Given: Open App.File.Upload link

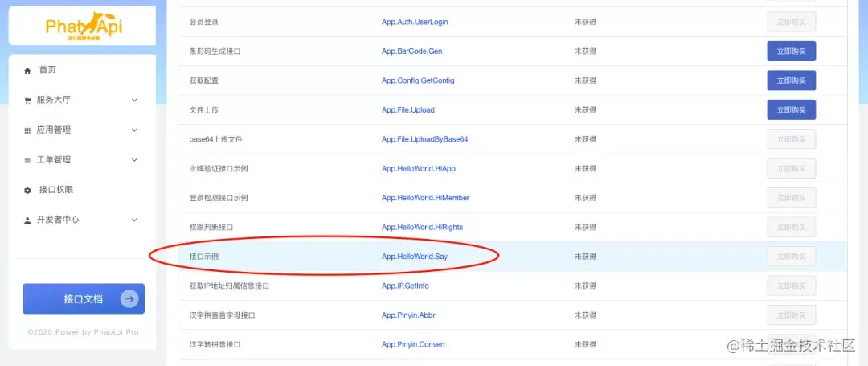Looking at the screenshot, I should [408, 110].
